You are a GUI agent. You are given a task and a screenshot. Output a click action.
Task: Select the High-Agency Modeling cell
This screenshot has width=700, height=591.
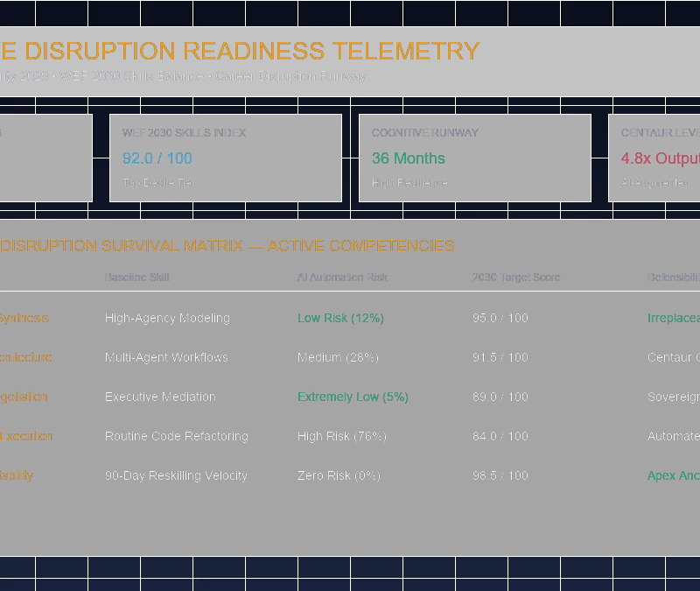click(167, 318)
